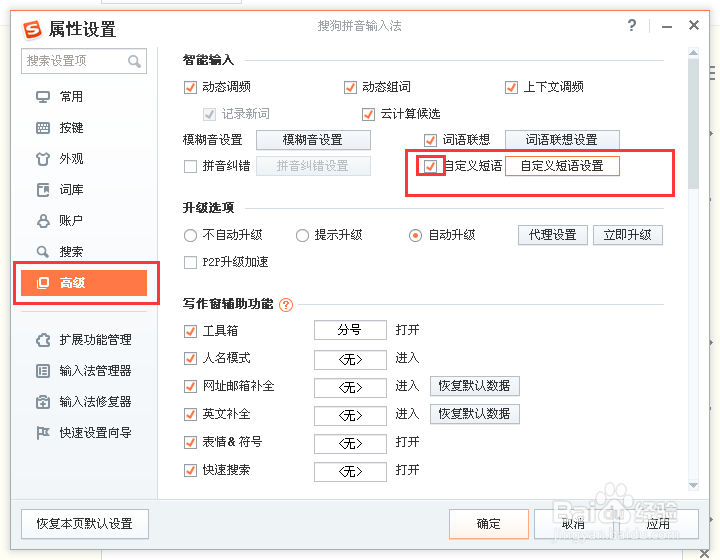Image resolution: width=720 pixels, height=560 pixels.
Task: Toggle 工具箱 checkbox
Action: tap(190, 331)
